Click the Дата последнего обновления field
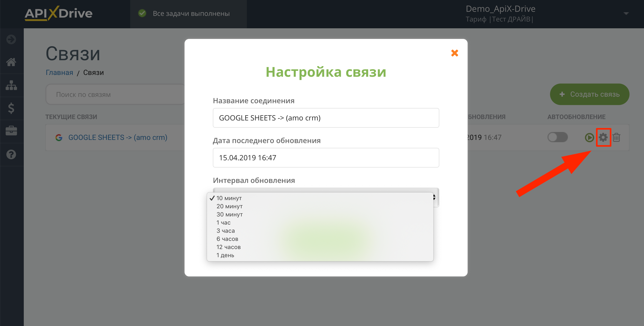This screenshot has height=326, width=644. (326, 158)
